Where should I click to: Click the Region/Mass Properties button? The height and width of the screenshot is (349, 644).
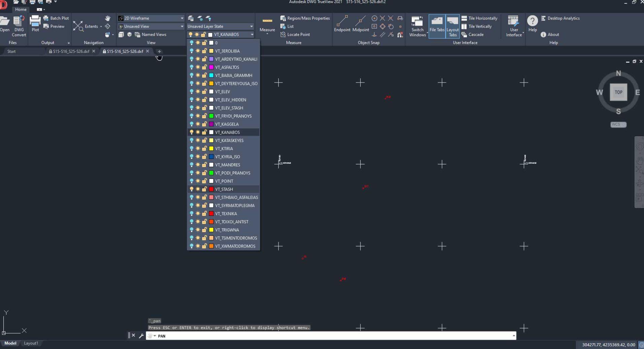[x=305, y=18]
